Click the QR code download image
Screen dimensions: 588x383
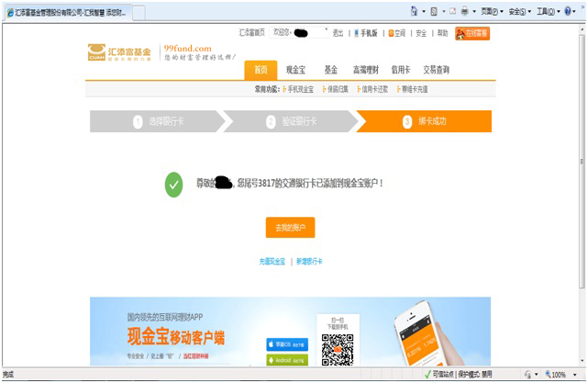coord(337,348)
